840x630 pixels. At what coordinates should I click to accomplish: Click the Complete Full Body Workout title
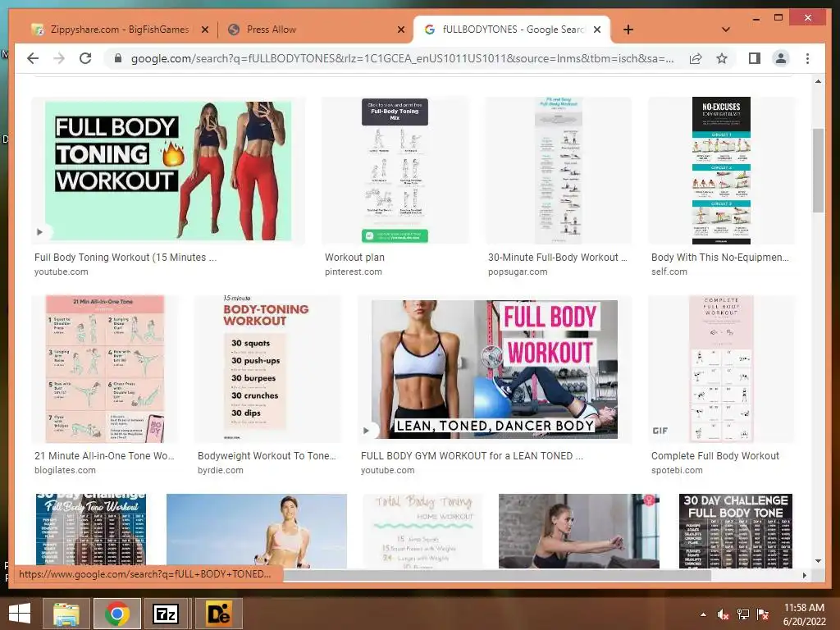[x=715, y=456]
